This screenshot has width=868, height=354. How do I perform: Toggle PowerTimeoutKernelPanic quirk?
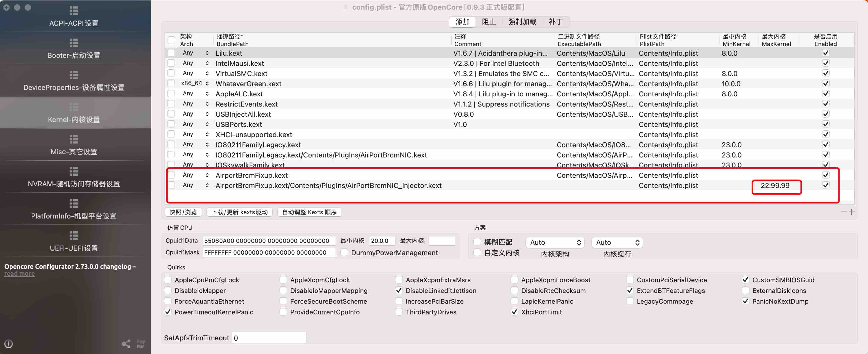168,312
